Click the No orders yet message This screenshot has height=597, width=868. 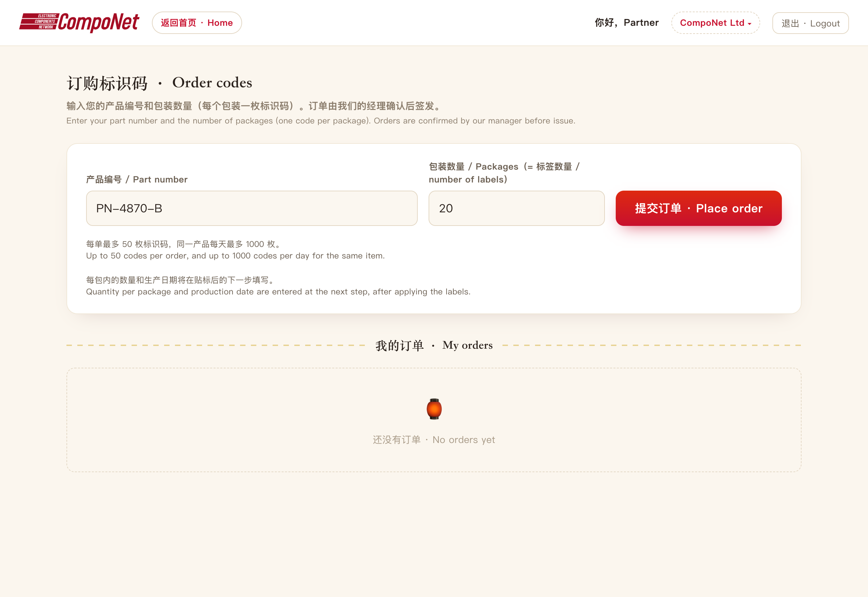pos(434,440)
